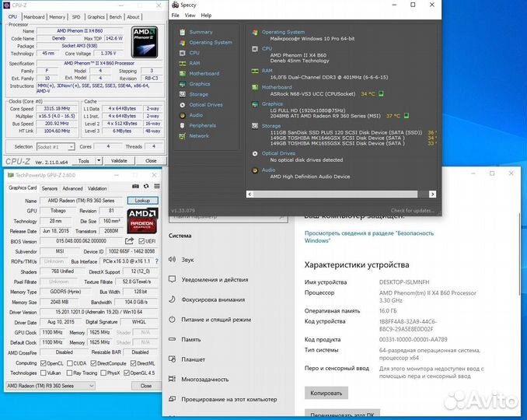Click the motherboard temperature indicator icon in Speccy
This screenshot has height=420, width=527.
click(381, 94)
